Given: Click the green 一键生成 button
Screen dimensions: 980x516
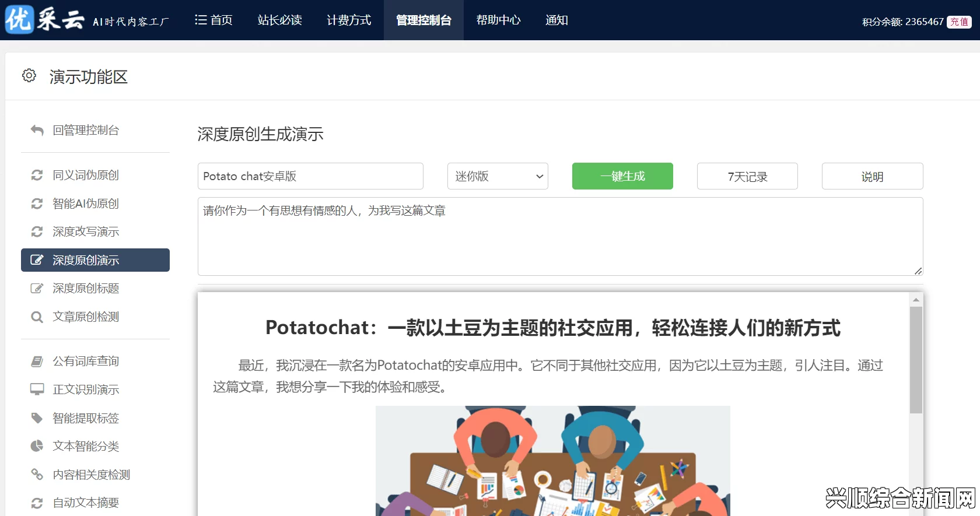Looking at the screenshot, I should click(622, 176).
